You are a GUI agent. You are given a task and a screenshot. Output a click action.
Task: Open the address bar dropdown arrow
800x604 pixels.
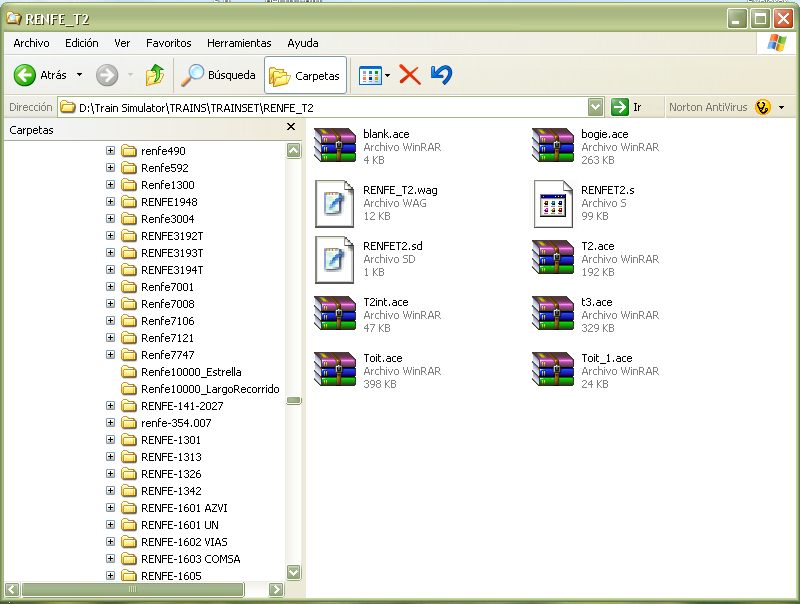(596, 107)
